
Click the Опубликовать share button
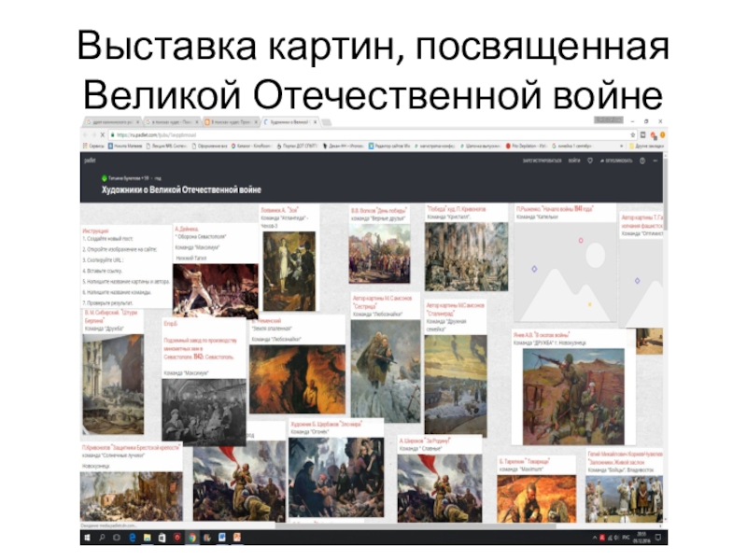pyautogui.click(x=616, y=161)
